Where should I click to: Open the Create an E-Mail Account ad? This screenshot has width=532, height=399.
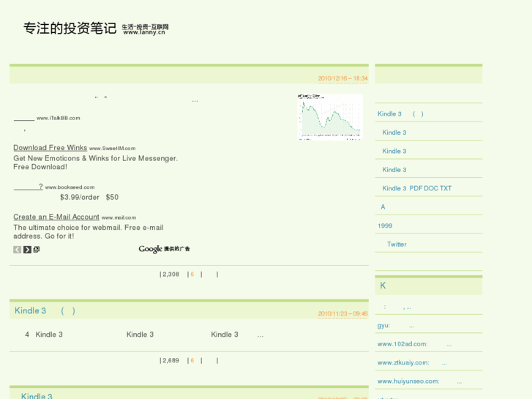(56, 217)
